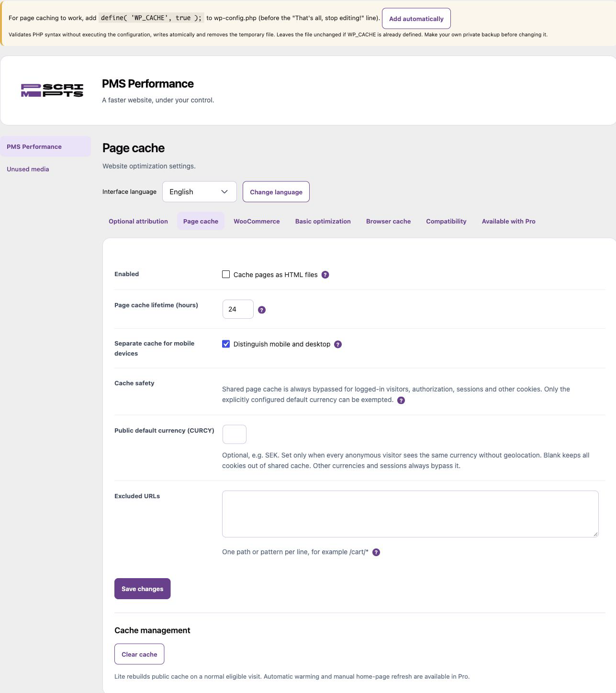The width and height of the screenshot is (616, 693).
Task: Click Add automatically button in notice
Action: (416, 19)
